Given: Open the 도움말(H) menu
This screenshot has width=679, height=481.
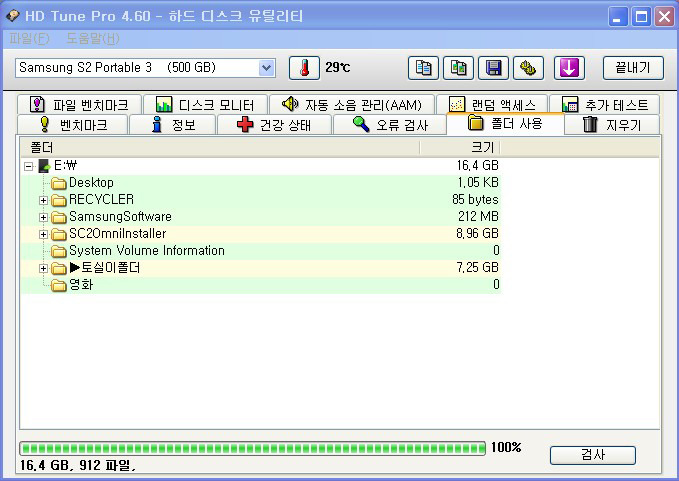Looking at the screenshot, I should click(x=93, y=39).
